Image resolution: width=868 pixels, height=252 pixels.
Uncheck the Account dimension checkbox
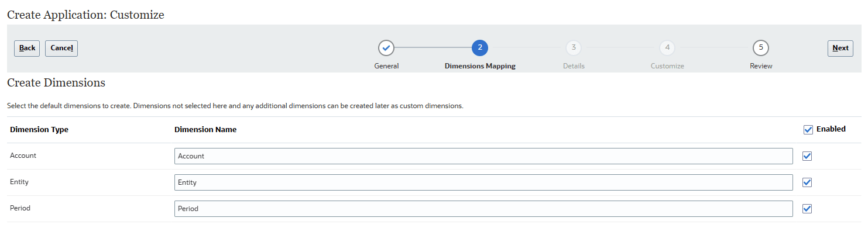click(807, 156)
